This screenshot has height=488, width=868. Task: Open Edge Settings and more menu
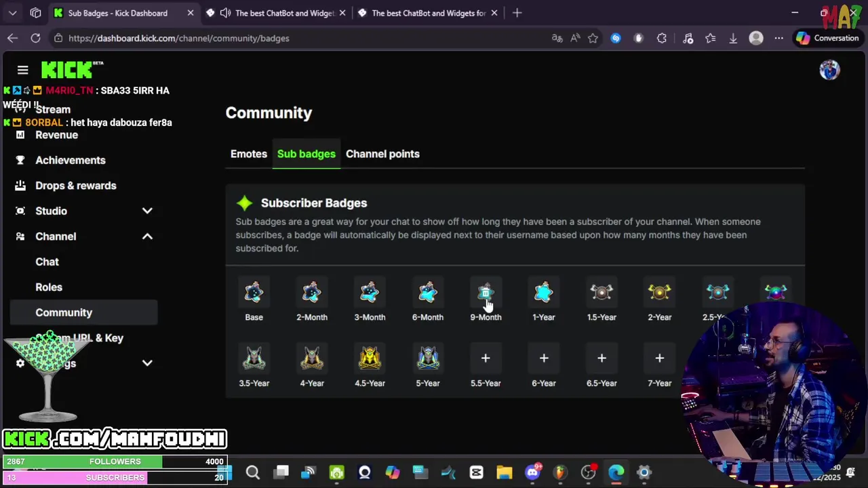tap(779, 38)
